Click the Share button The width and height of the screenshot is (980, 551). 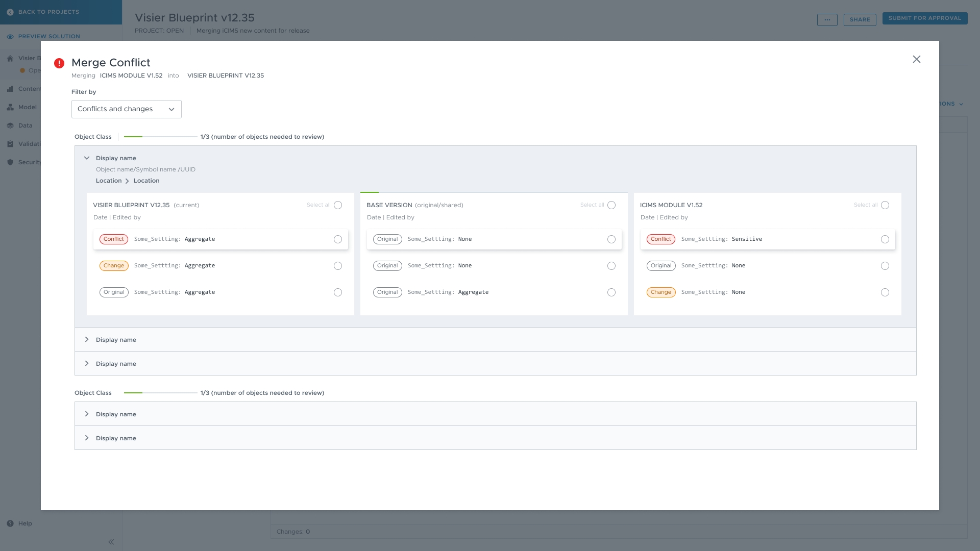click(x=860, y=20)
